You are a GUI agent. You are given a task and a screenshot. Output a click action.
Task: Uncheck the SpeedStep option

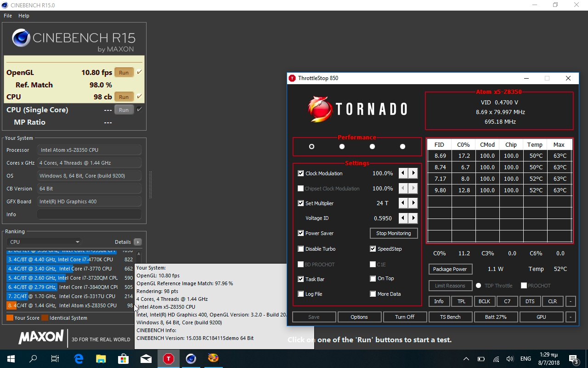click(x=373, y=249)
